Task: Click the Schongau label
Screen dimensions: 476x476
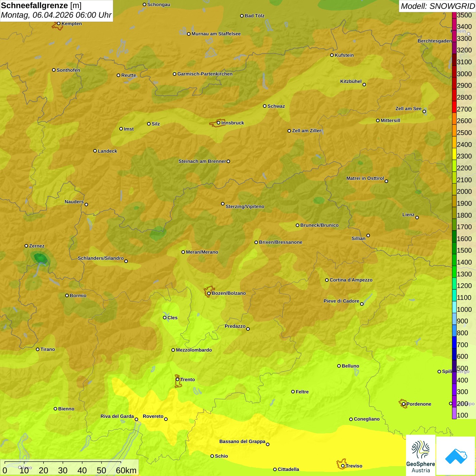Action: [158, 4]
